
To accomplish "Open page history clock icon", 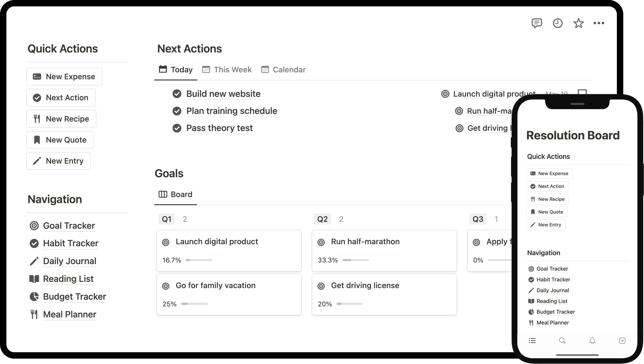I will coord(557,23).
